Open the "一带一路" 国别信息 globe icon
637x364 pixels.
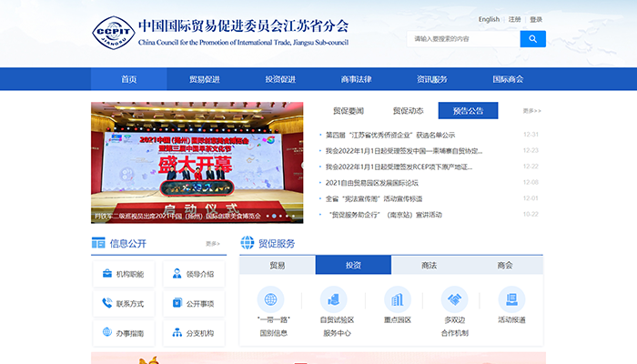[x=271, y=298]
